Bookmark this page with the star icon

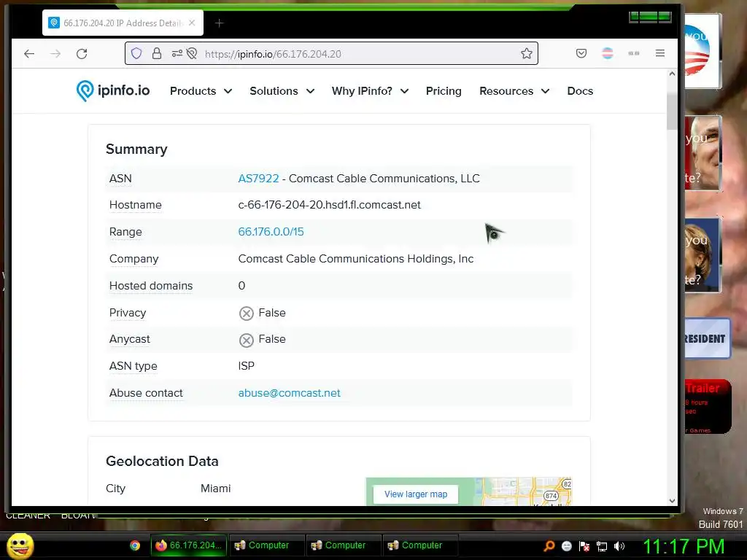pos(527,53)
